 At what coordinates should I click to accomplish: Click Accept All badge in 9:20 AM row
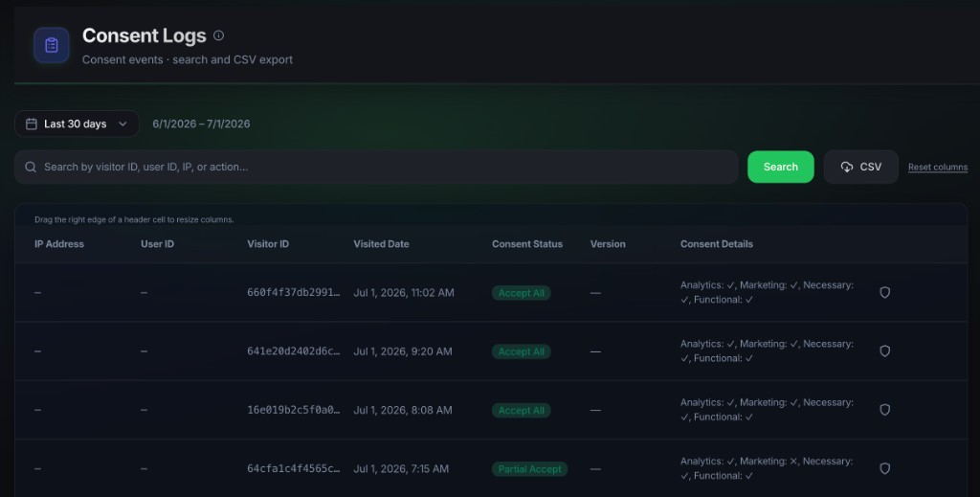522,351
